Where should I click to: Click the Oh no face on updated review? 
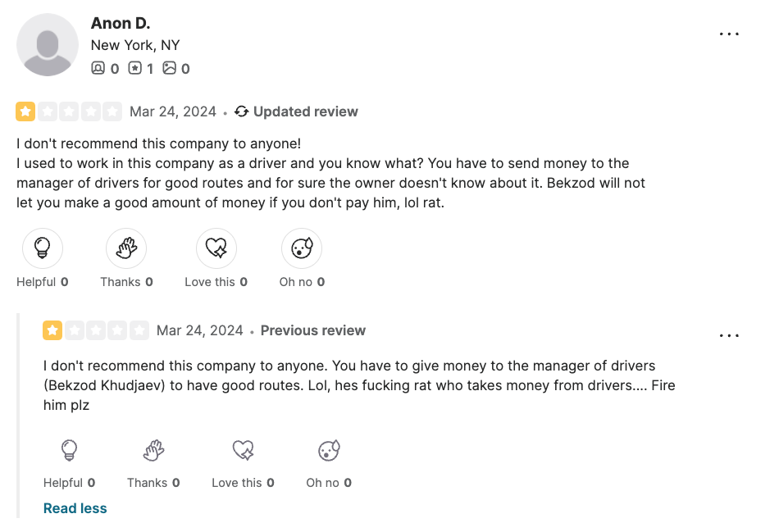[302, 248]
